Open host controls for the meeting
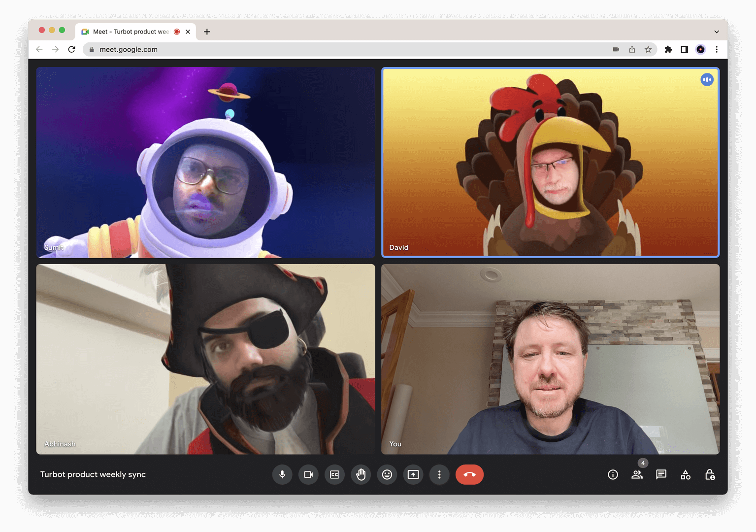The width and height of the screenshot is (756, 532). pyautogui.click(x=710, y=474)
